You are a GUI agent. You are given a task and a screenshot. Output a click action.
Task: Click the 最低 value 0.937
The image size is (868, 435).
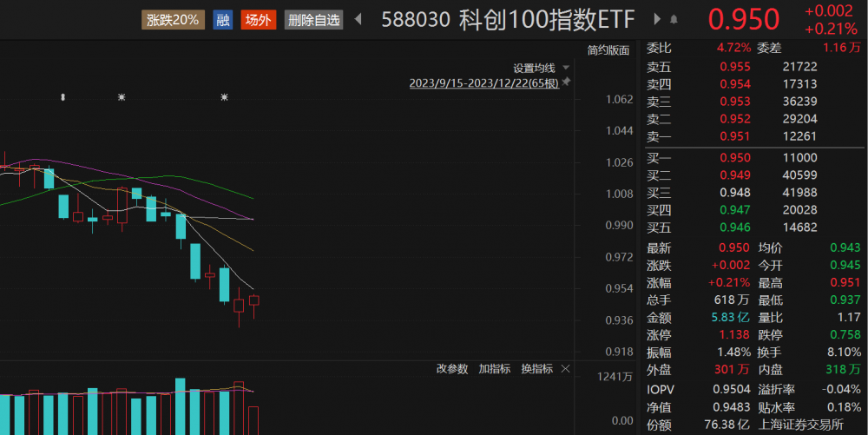[845, 300]
